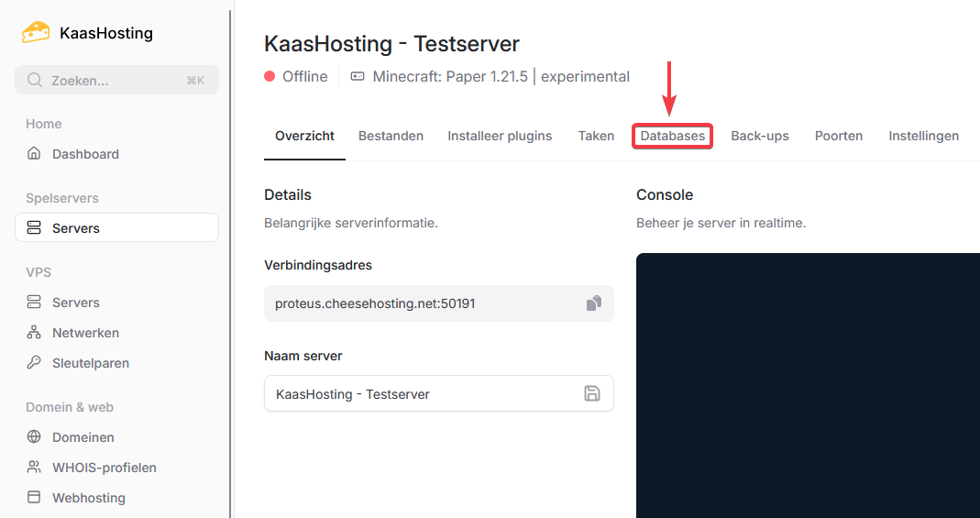Screen dimensions: 980x518
Task: Click the WHOIS-profielen users icon
Action: [34, 467]
